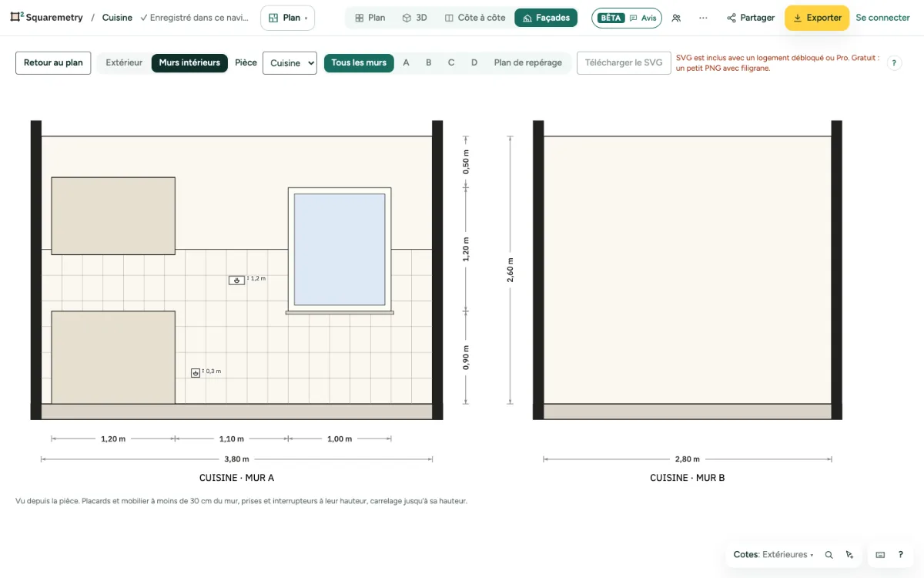Screen dimensions: 924x578
Task: Click the 2,60 m height dimension
Action: (510, 270)
